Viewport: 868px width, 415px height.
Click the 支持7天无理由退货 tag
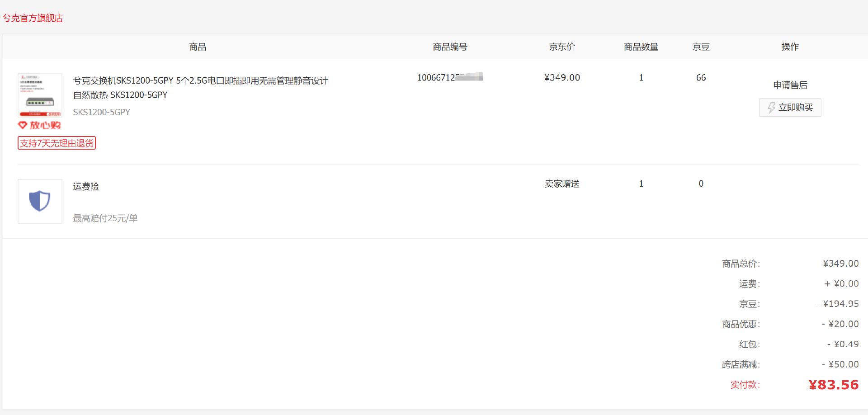point(57,143)
